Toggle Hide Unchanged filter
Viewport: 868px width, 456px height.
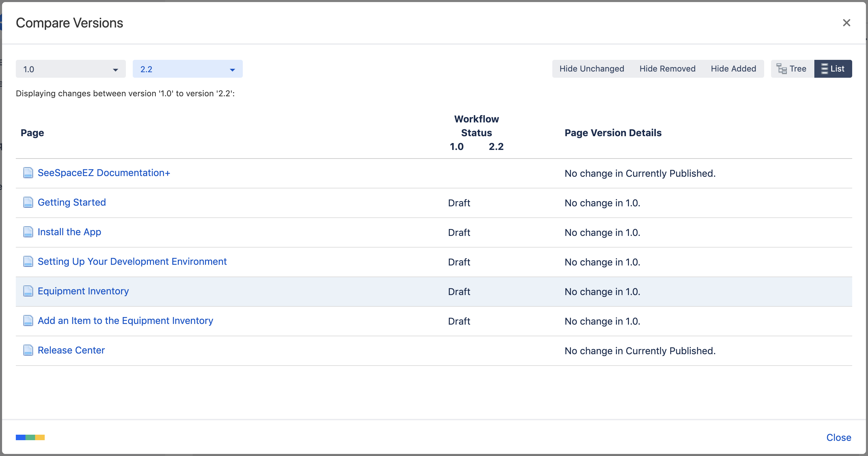[592, 69]
